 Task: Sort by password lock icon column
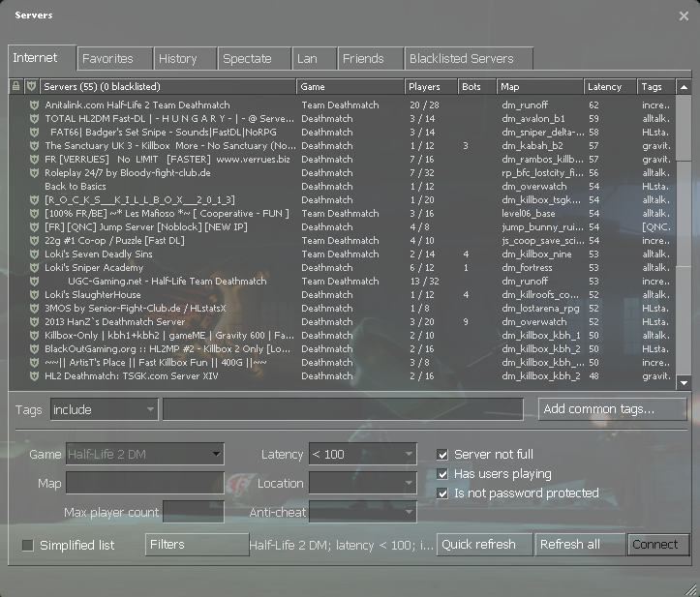coord(15,87)
